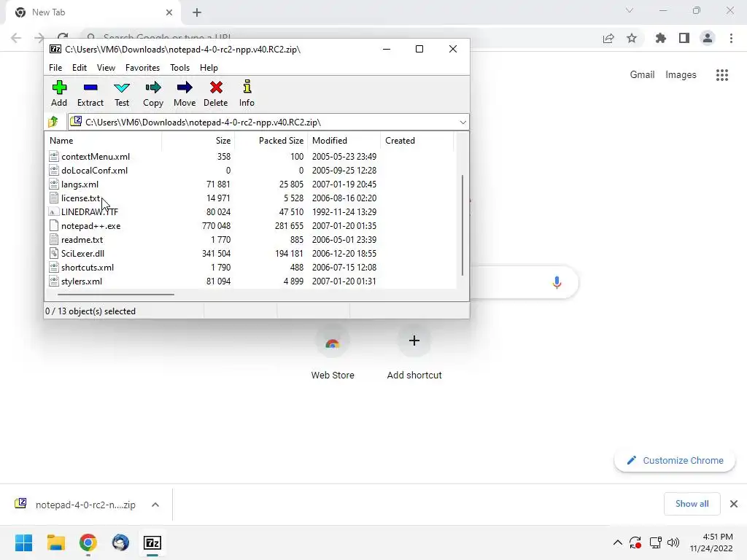
Task: Sort by Created column header
Action: 417,141
